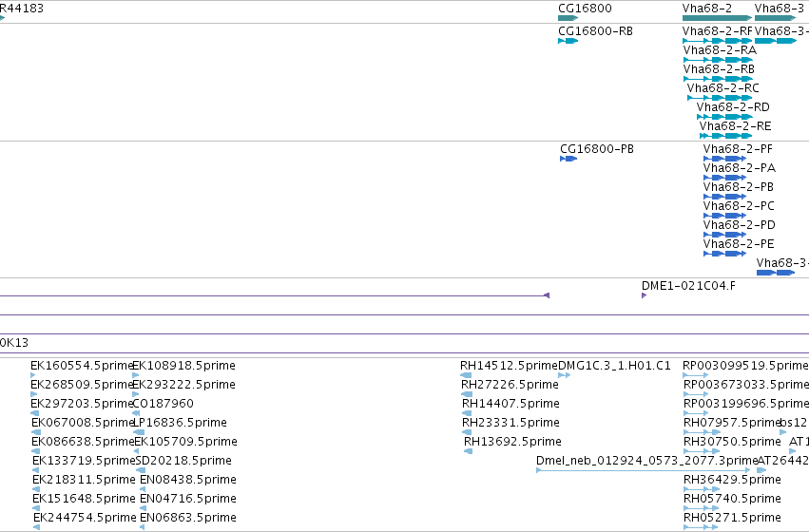Click EK086638.5prime label

pos(83,442)
